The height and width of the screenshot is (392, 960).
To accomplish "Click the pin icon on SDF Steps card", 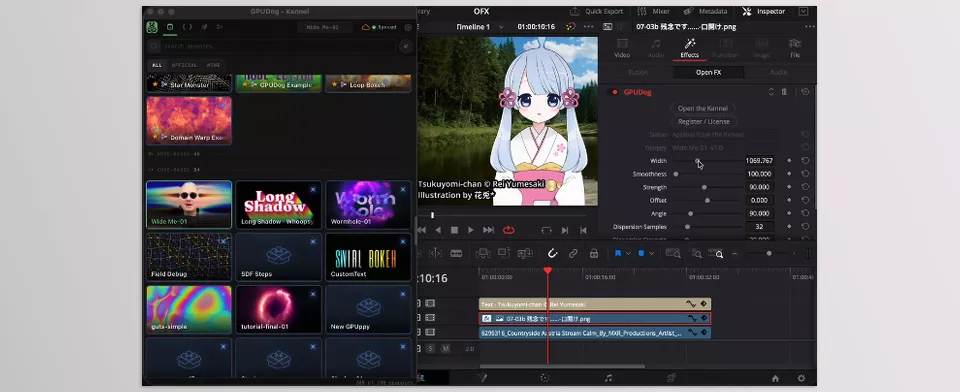I will point(313,242).
